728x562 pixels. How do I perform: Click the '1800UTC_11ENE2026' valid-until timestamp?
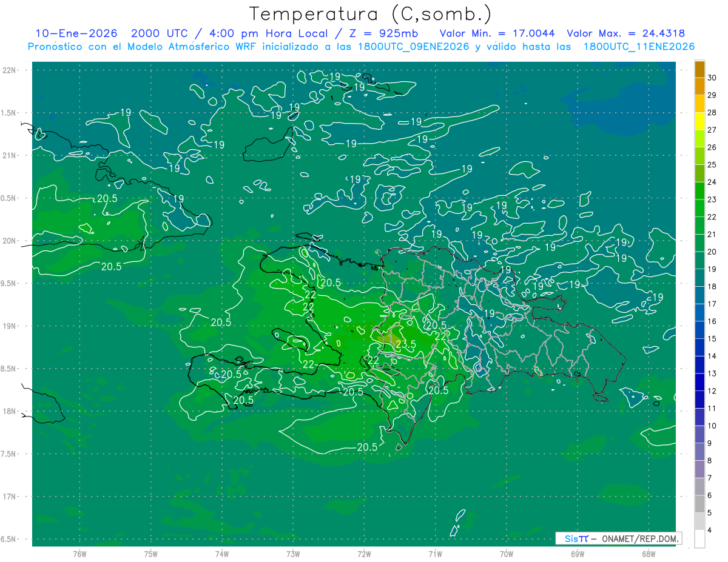(x=639, y=47)
